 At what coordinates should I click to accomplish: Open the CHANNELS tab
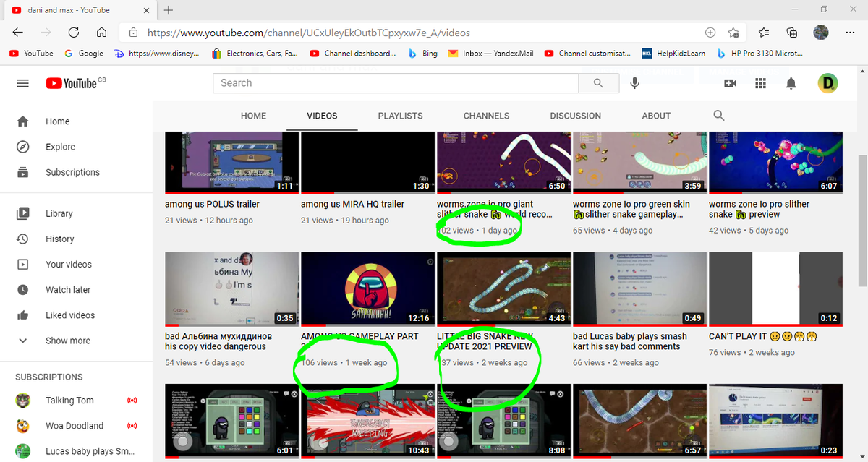coord(486,116)
